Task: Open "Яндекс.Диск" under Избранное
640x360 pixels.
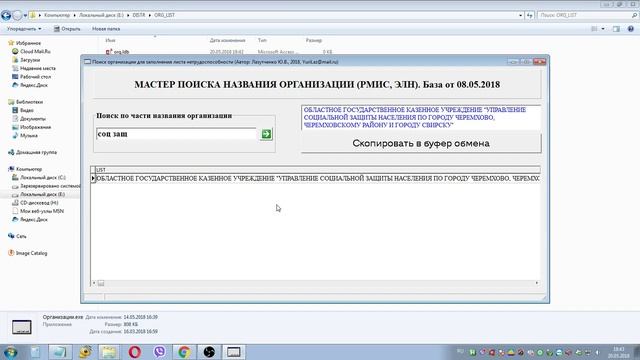Action: (34, 85)
